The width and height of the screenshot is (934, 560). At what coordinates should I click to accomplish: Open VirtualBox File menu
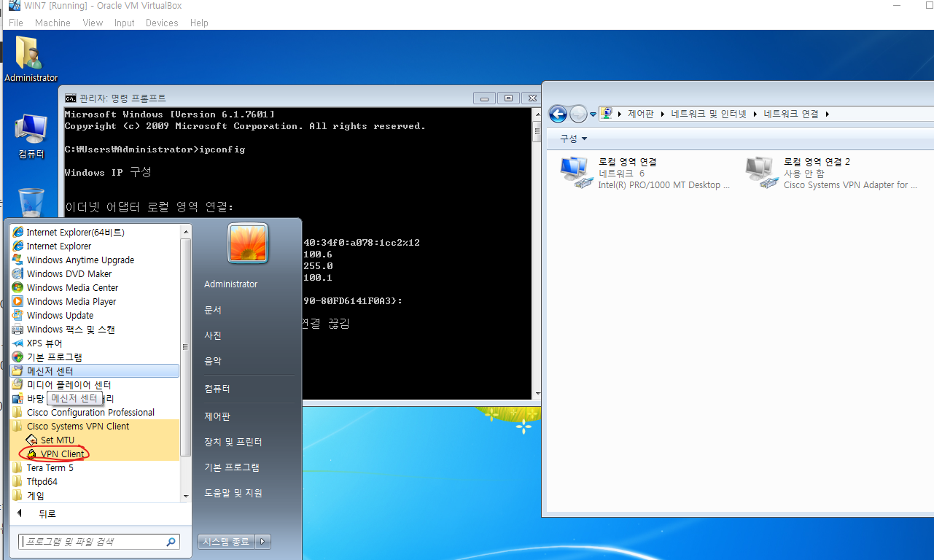[x=16, y=23]
